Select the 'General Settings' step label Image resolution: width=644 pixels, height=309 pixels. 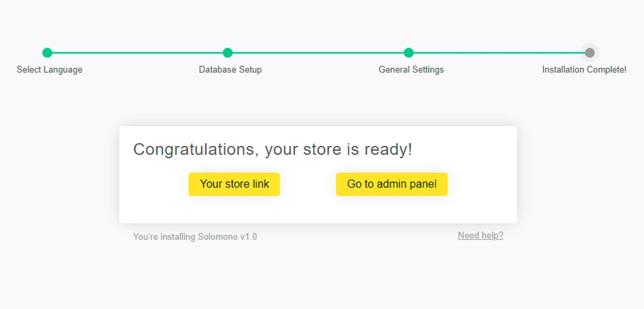(411, 70)
